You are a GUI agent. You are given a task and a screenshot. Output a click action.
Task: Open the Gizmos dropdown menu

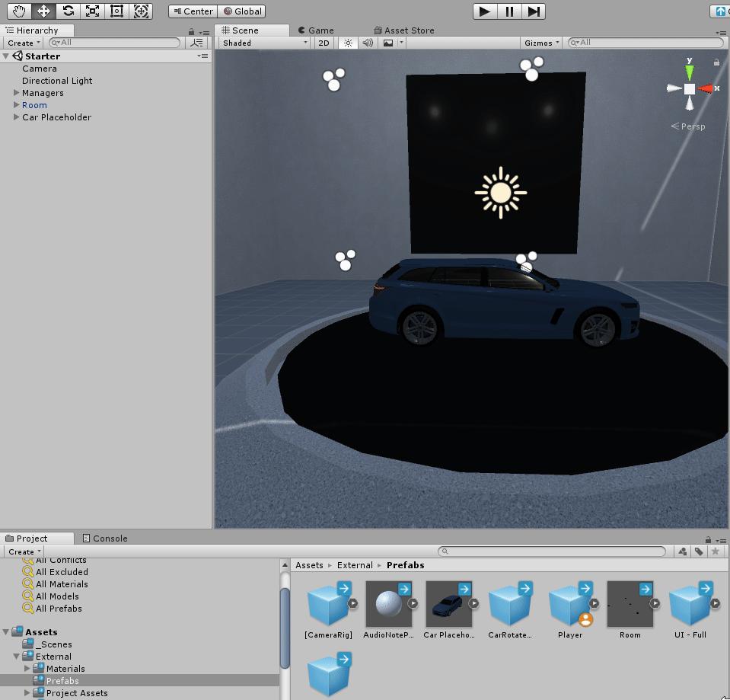tap(542, 43)
